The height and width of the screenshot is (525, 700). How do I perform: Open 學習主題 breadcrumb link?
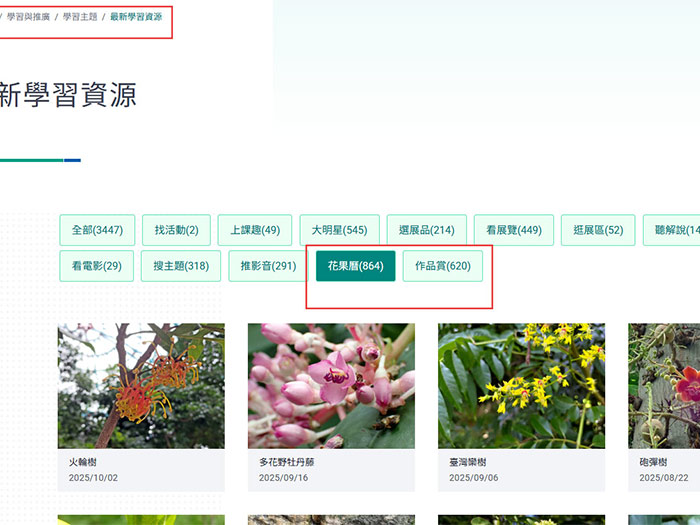tap(80, 17)
